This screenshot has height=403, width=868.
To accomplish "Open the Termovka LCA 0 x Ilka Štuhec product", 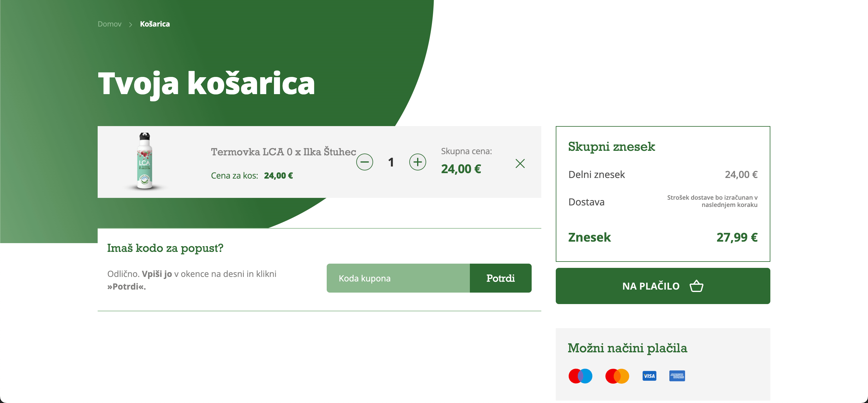I will coord(283,152).
